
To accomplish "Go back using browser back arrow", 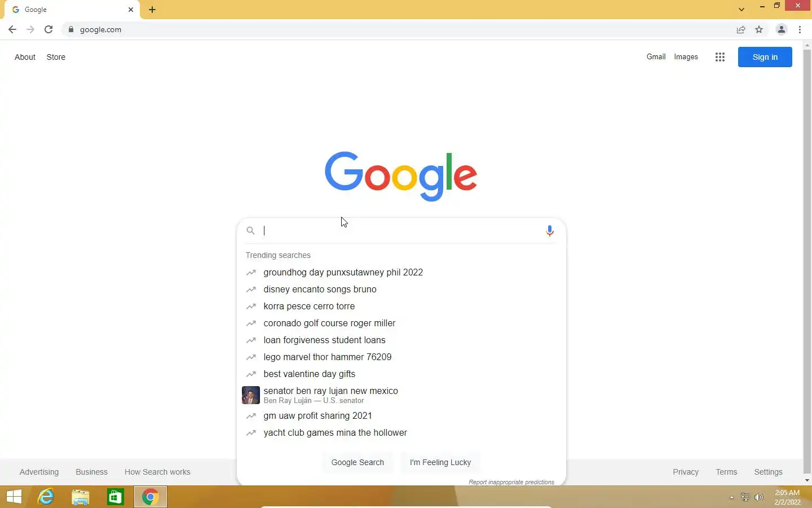I will 12,29.
